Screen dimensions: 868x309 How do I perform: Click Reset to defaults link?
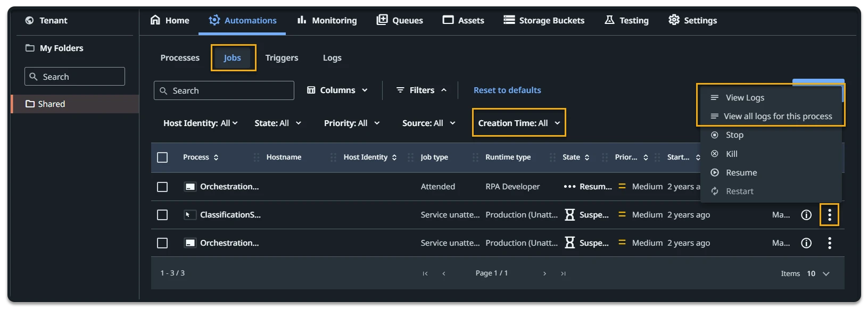click(x=507, y=90)
